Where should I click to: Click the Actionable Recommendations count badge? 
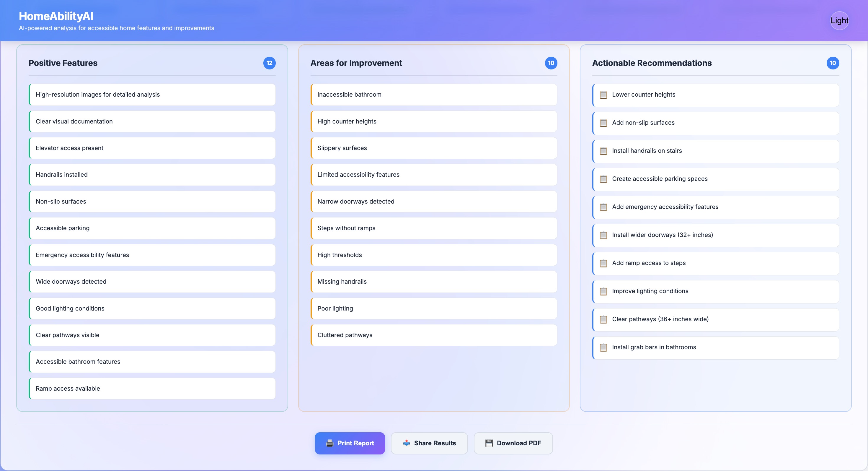pos(832,63)
